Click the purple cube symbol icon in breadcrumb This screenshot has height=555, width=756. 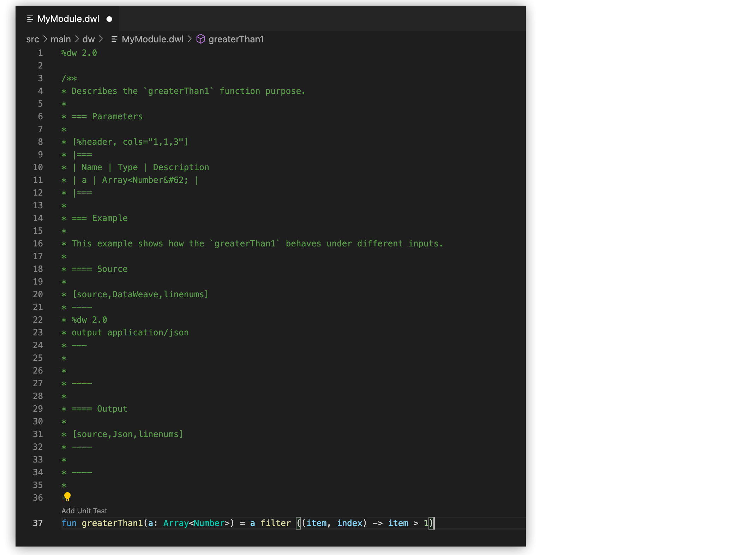pos(200,39)
